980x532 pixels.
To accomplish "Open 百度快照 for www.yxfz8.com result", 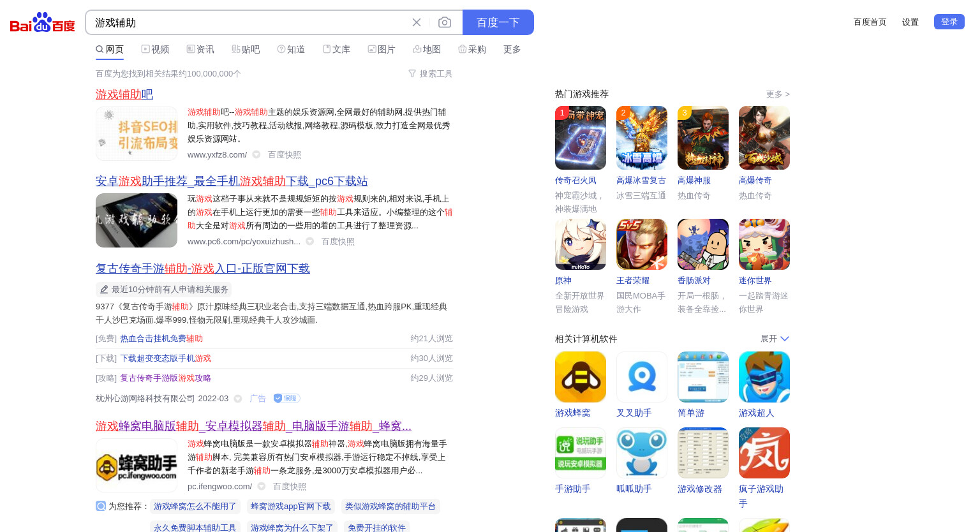I will [x=285, y=154].
